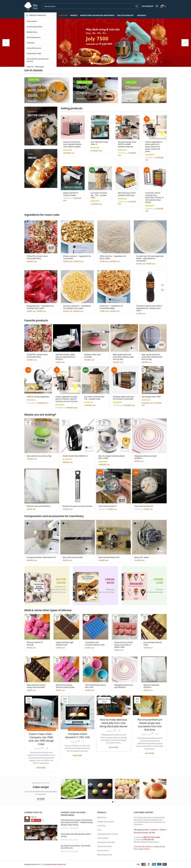Open the wishlist heart icon in header
The image size is (191, 868).
[x=157, y=6]
